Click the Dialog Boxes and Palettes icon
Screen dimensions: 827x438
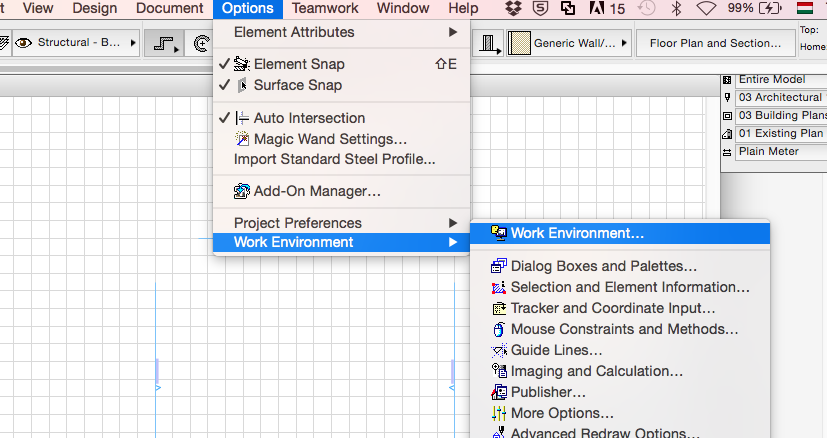(x=499, y=266)
